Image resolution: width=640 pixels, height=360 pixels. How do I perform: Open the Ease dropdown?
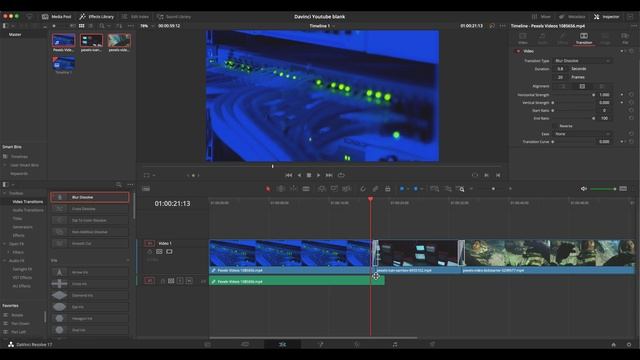(x=582, y=134)
